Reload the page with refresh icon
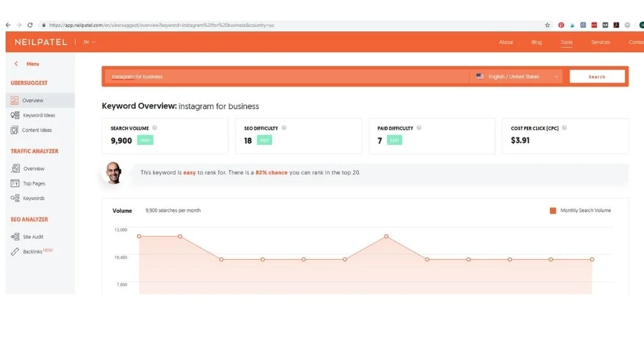This screenshot has height=362, width=644. pyautogui.click(x=30, y=25)
